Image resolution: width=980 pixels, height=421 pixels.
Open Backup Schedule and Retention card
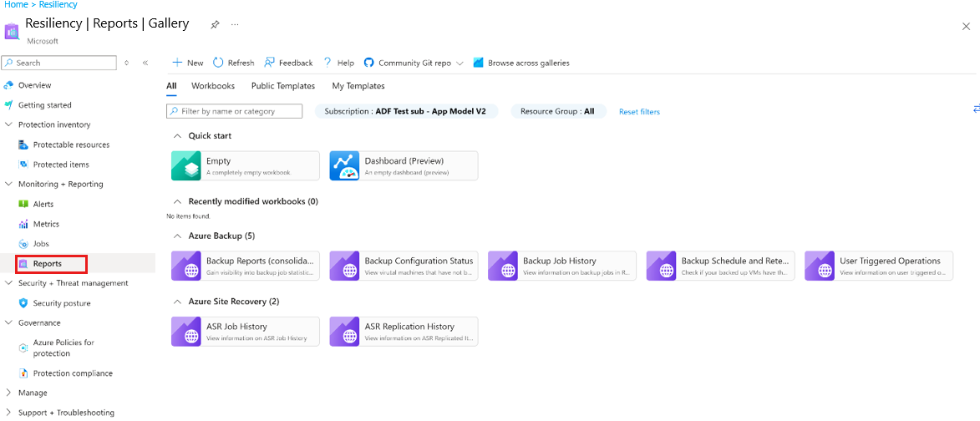[x=721, y=266]
